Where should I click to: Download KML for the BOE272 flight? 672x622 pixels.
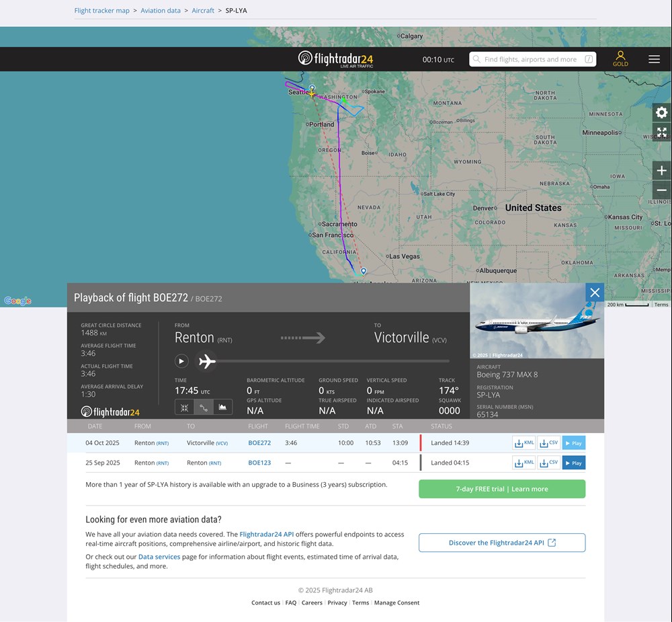[x=524, y=443]
